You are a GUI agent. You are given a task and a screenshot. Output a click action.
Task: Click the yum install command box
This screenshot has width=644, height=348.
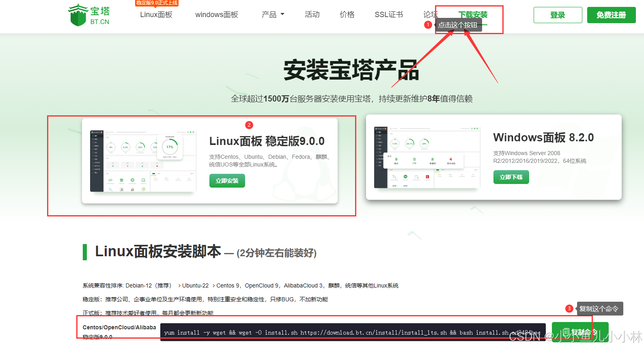pyautogui.click(x=353, y=332)
